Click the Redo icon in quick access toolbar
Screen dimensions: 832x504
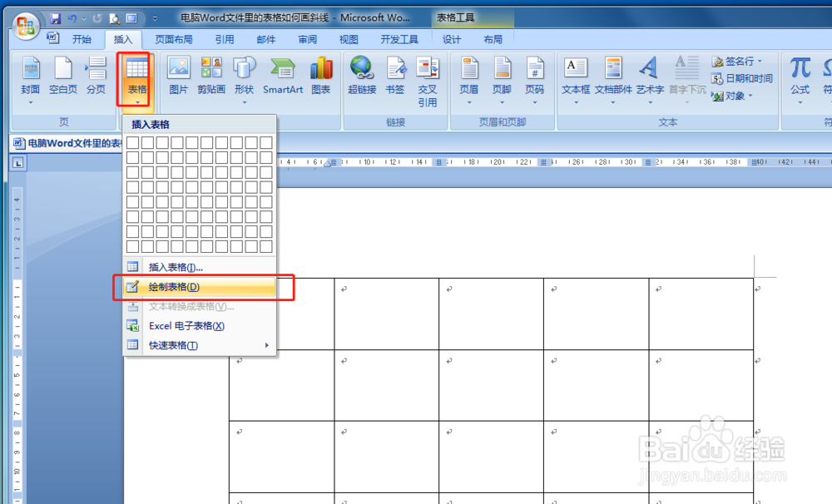(97, 18)
